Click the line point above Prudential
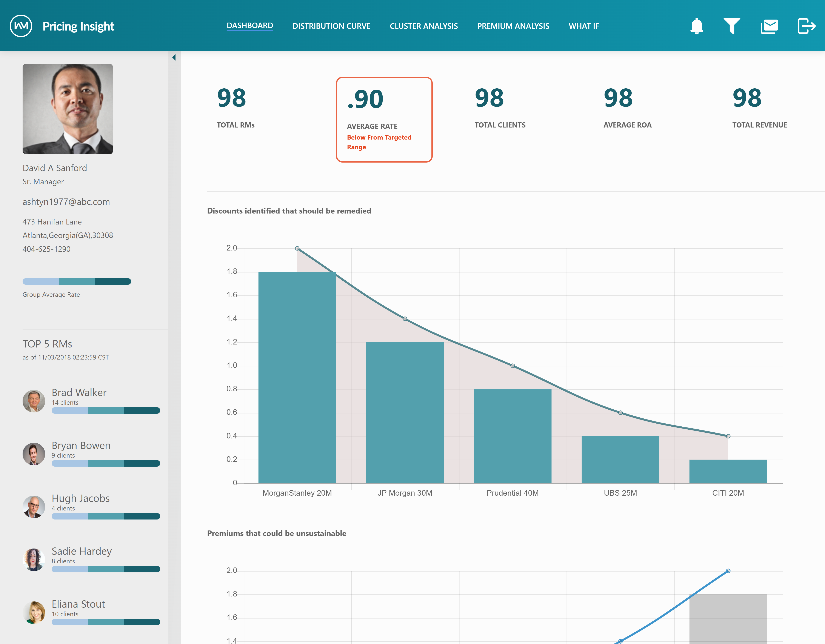 point(513,366)
